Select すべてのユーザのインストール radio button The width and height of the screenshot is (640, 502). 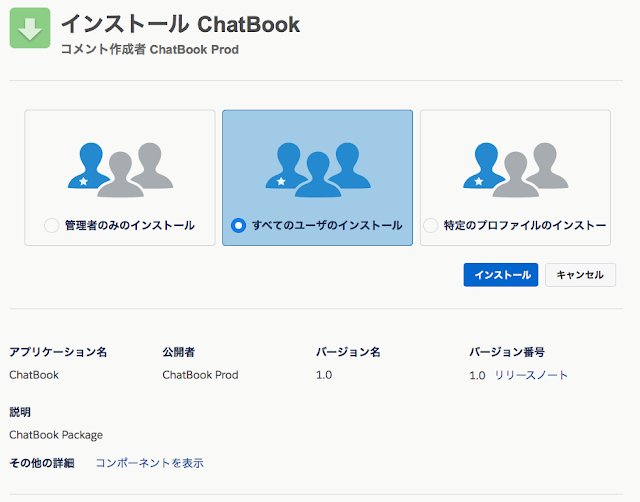pyautogui.click(x=238, y=225)
